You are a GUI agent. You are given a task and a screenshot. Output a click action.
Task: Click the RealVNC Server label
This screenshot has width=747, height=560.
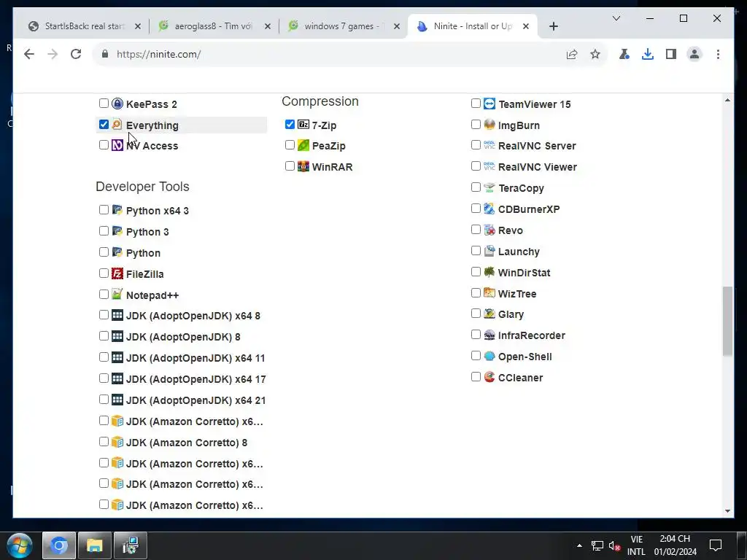point(537,146)
